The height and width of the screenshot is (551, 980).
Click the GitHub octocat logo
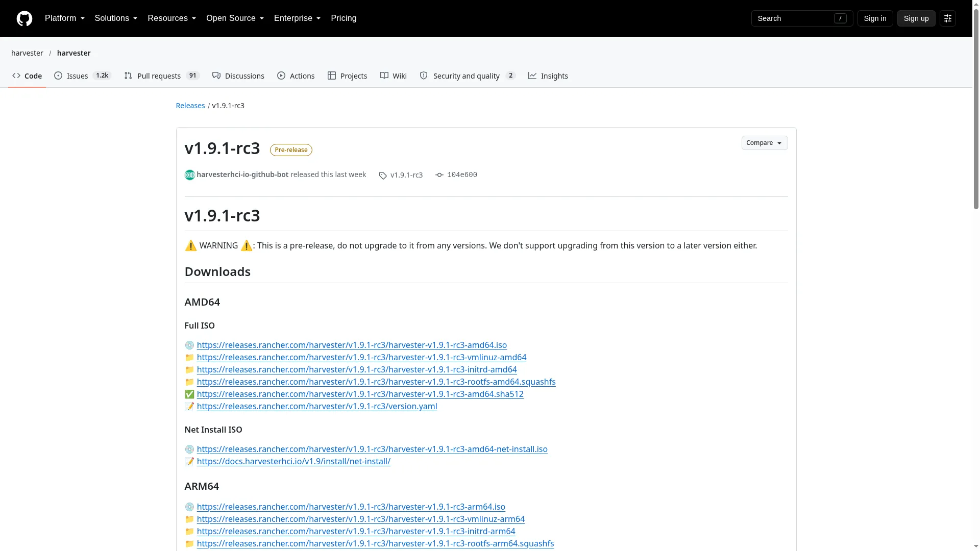24,18
